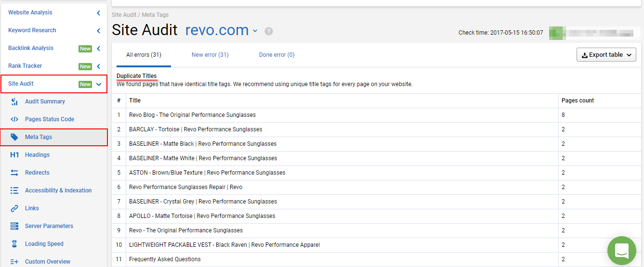Open Site Audit in sidebar

pyautogui.click(x=21, y=84)
